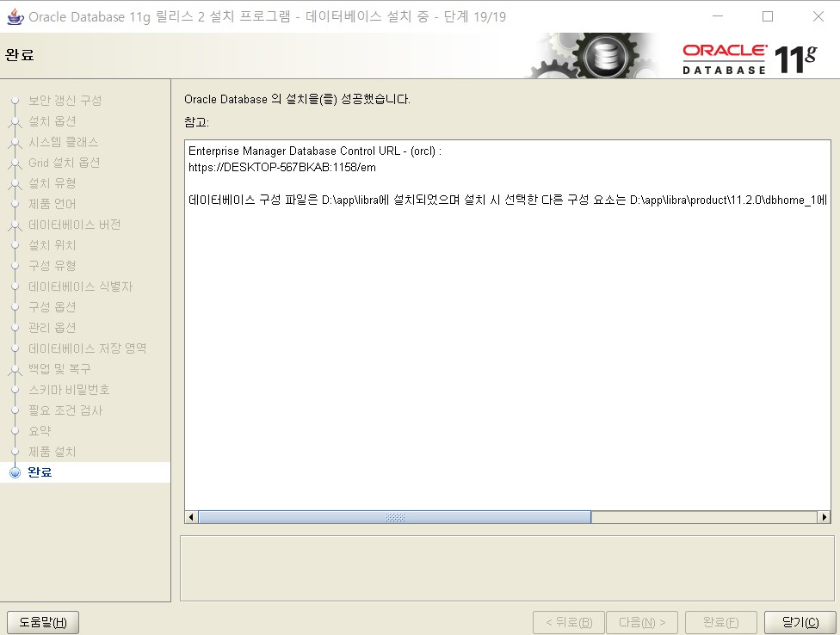
Task: Select the 설치 위치 step
Action: 52,245
